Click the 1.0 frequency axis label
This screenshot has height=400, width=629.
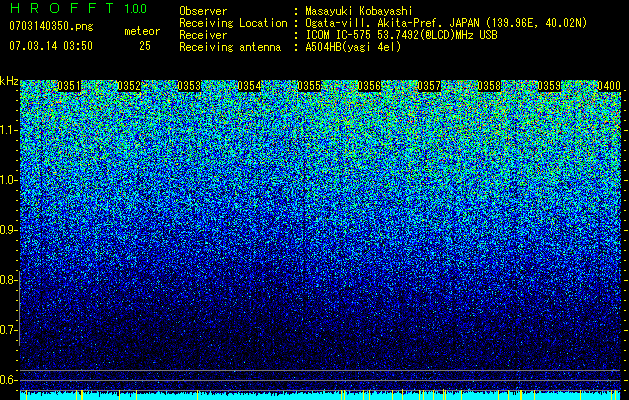coord(8,180)
